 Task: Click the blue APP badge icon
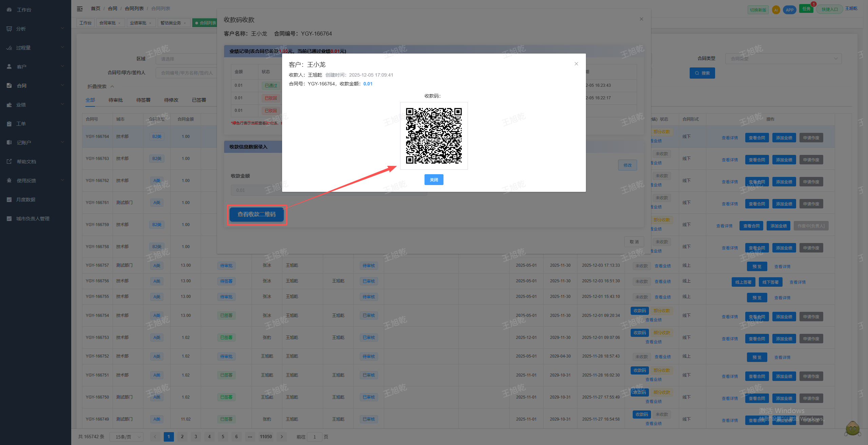pos(789,10)
